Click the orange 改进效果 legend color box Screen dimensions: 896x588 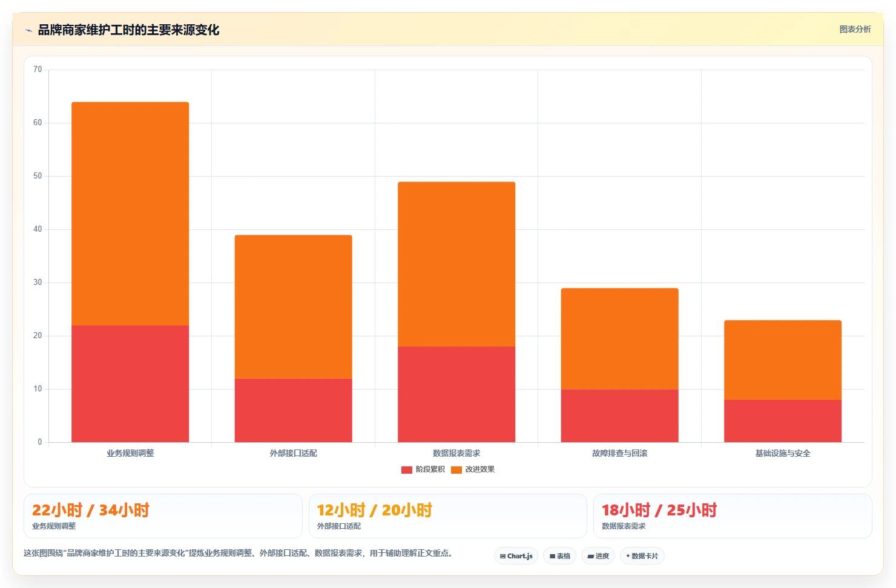(x=456, y=469)
